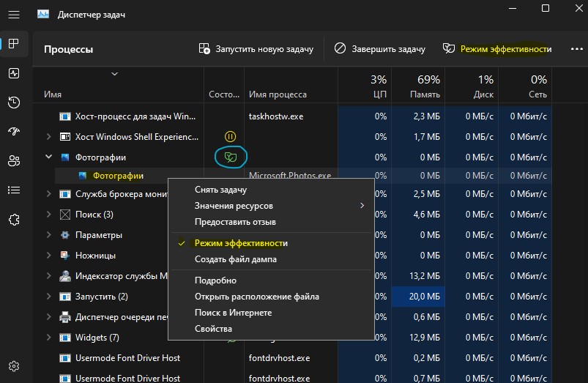Viewport: 588px width, 383px height.
Task: Open the Services puzzle icon in sidebar
Action: pos(14,220)
